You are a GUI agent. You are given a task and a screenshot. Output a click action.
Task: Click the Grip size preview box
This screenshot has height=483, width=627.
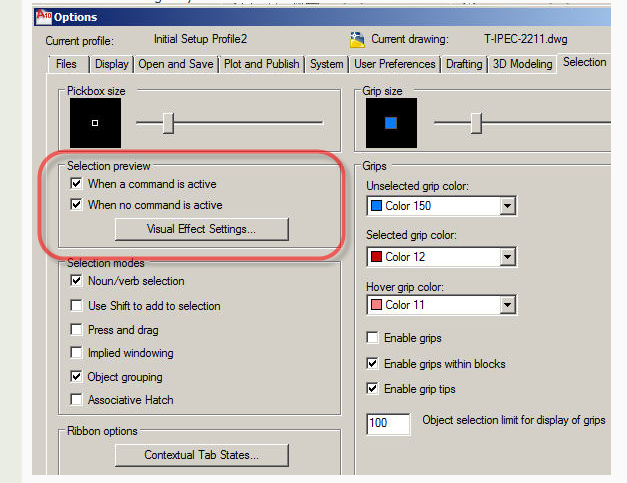(x=391, y=123)
